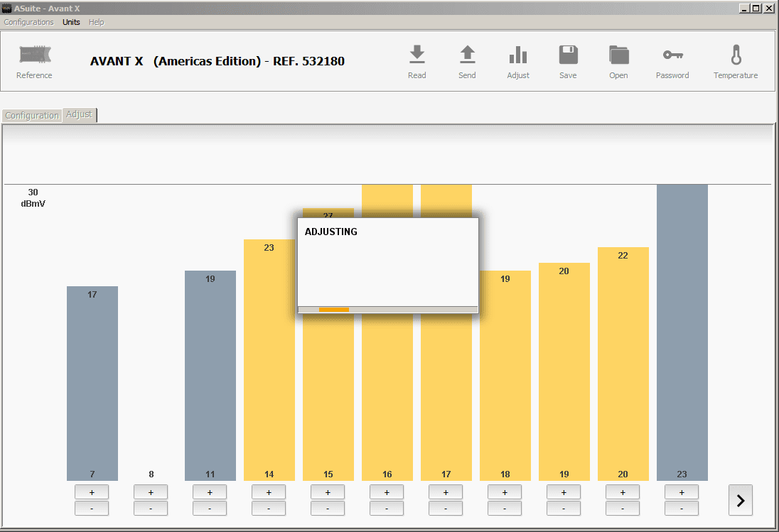Viewport: 779px width, 532px height.
Task: Open the Units menu
Action: [71, 22]
